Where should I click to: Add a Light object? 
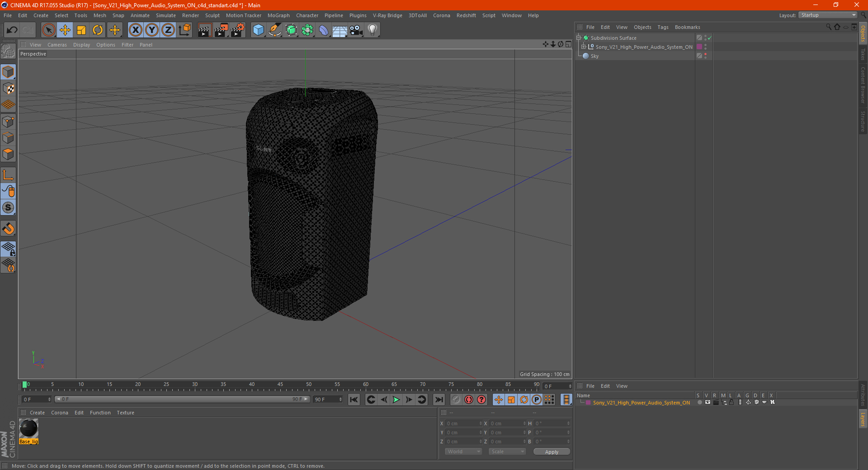(x=373, y=30)
